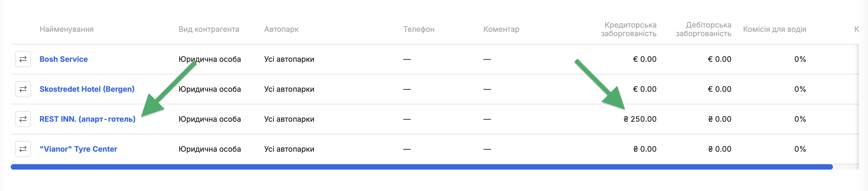Viewport: 868px width, 191px height.
Task: Open the Bosh Service contractor link
Action: [64, 59]
